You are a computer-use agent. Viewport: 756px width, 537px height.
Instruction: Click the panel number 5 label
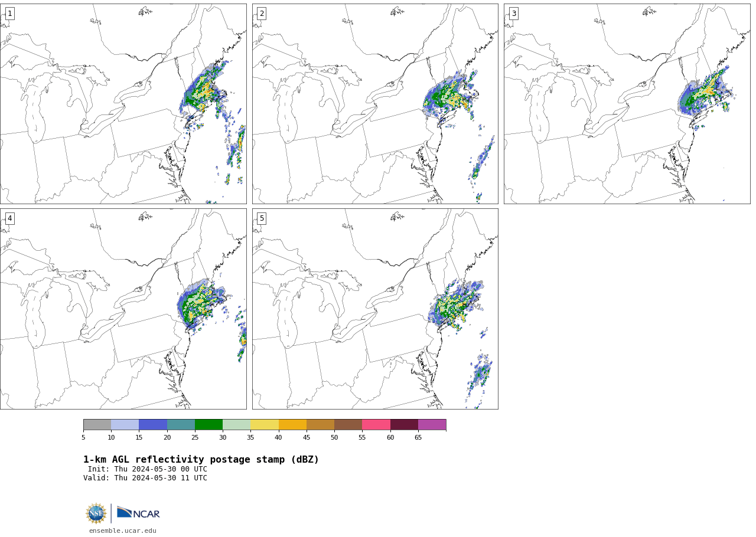[x=262, y=218]
